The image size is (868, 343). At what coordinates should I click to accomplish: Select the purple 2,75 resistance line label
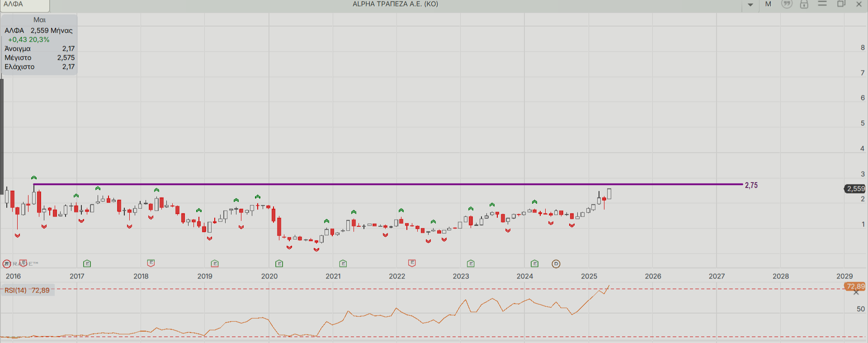[751, 185]
